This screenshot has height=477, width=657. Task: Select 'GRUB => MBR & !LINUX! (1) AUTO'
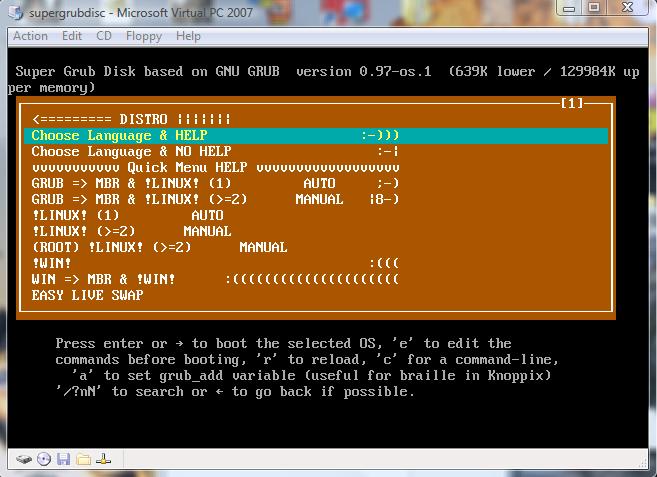click(x=316, y=184)
